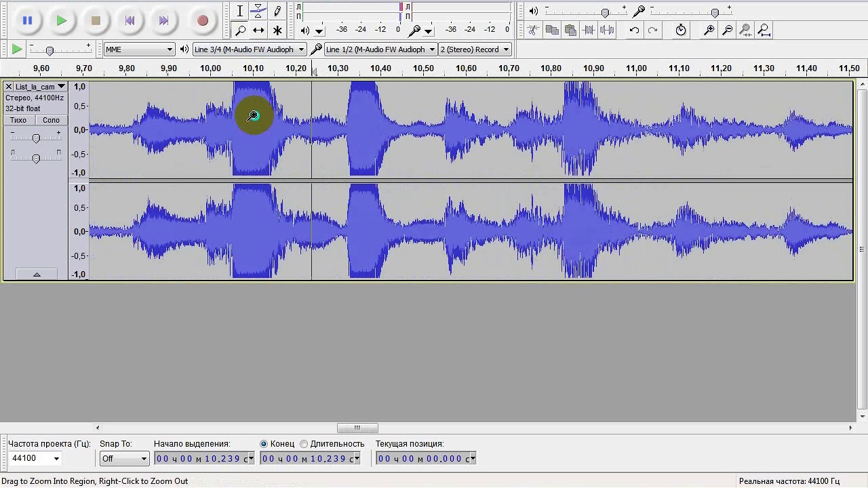Select the Time Shift tool
868x488 pixels.
pyautogui.click(x=258, y=30)
